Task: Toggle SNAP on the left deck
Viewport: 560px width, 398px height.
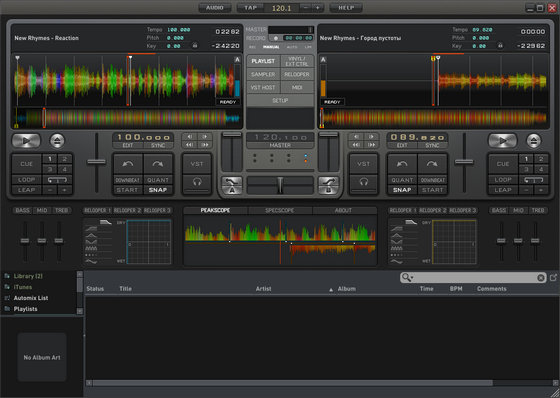Action: tap(158, 190)
